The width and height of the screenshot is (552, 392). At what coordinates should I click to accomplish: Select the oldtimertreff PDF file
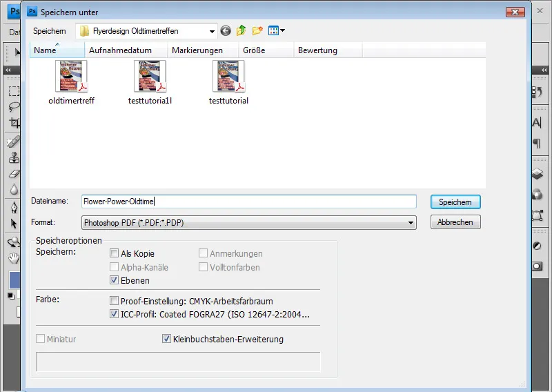tap(72, 83)
